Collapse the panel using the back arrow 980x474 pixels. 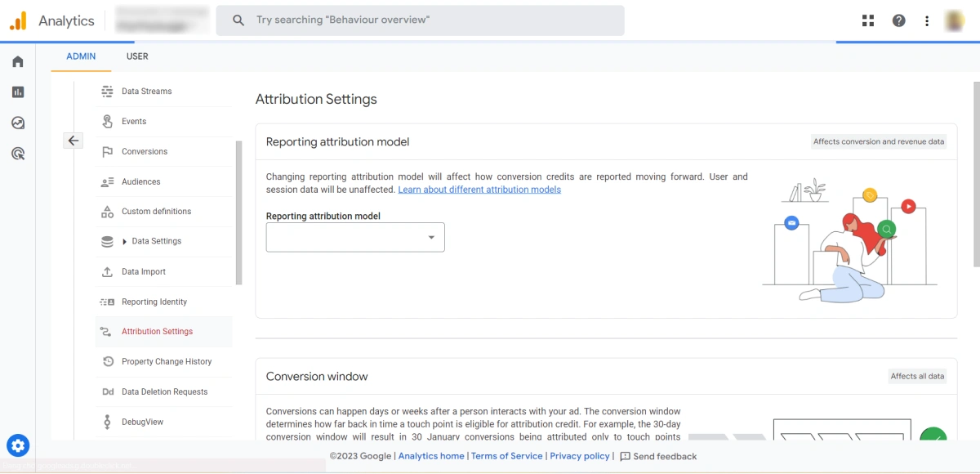click(x=73, y=140)
